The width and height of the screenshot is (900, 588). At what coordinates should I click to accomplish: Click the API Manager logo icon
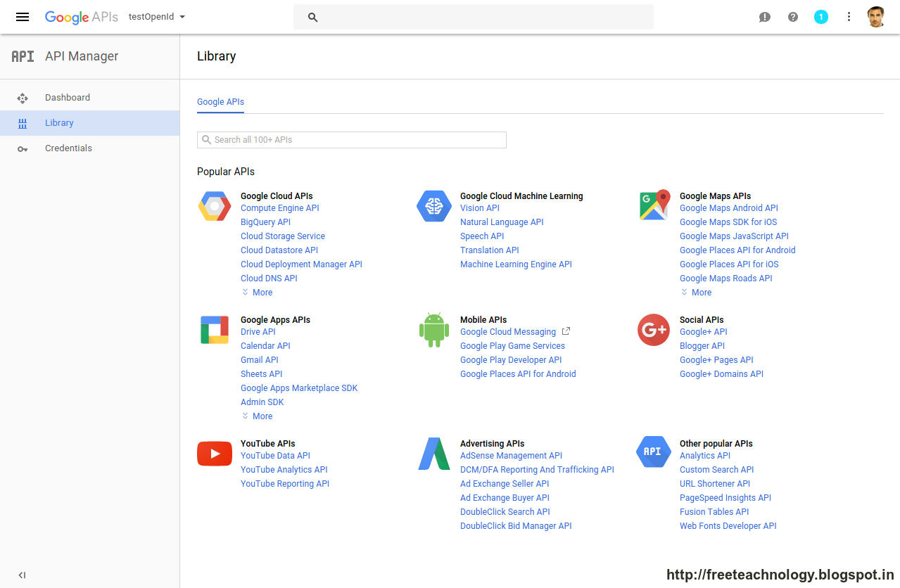pos(23,56)
